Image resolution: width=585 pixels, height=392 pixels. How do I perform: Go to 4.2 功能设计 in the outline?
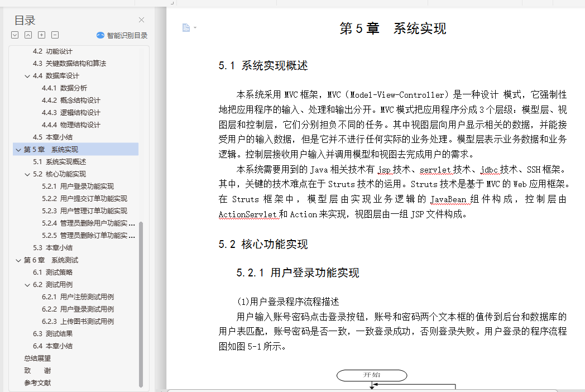[x=52, y=51]
